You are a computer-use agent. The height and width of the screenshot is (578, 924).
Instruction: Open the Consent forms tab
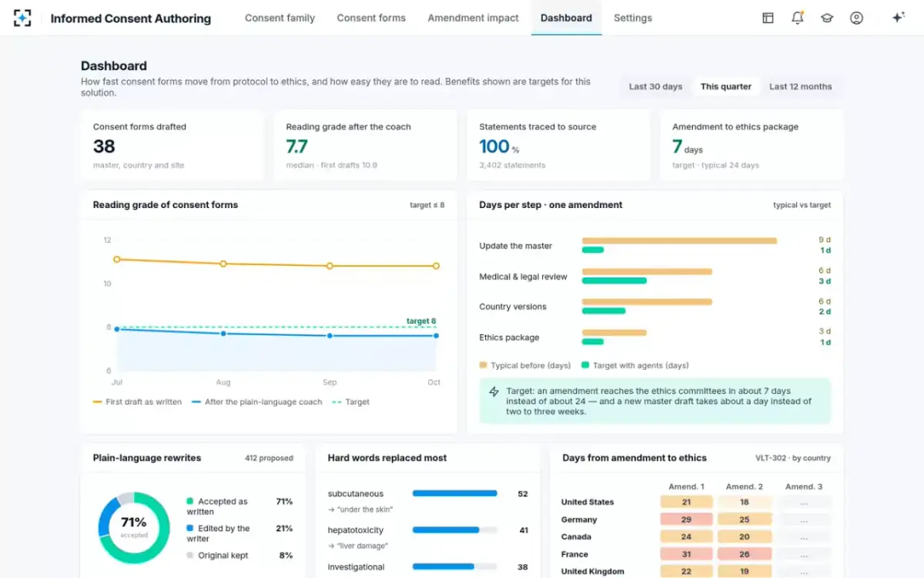pos(371,18)
